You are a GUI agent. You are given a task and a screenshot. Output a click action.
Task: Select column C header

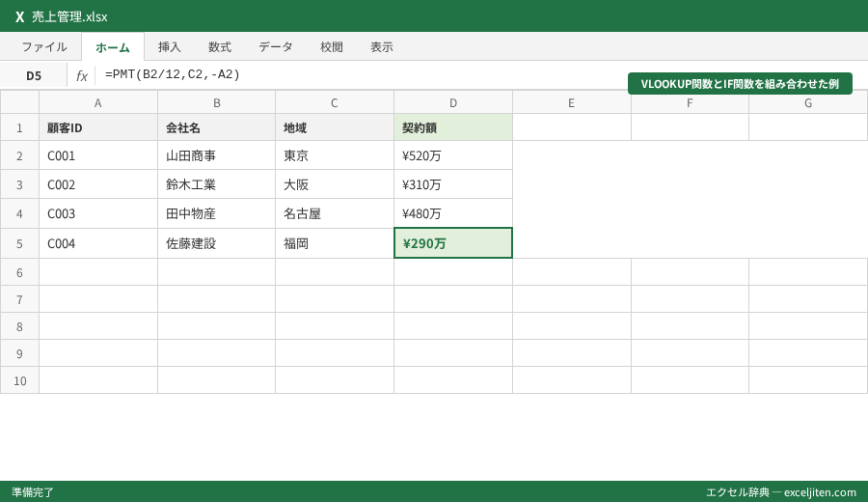(x=335, y=103)
